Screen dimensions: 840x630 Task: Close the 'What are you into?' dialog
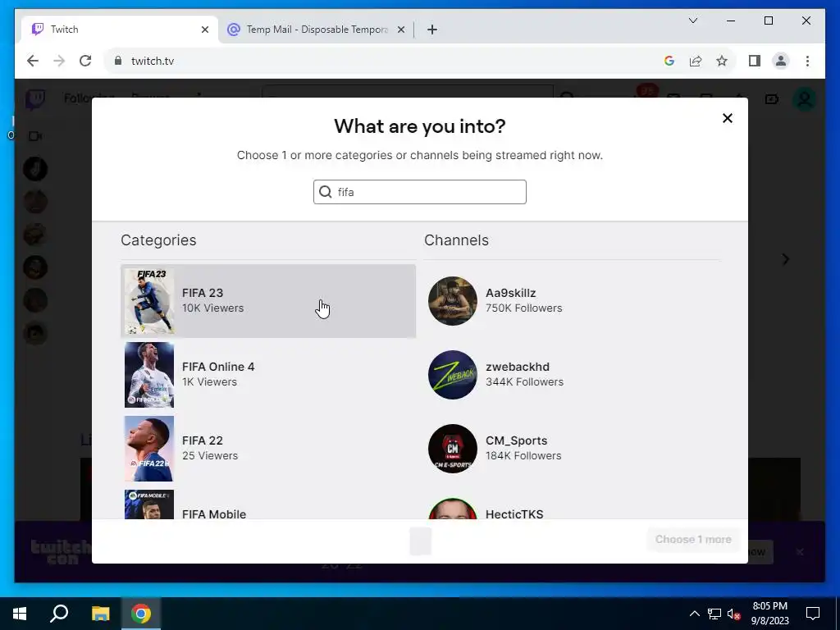(727, 118)
